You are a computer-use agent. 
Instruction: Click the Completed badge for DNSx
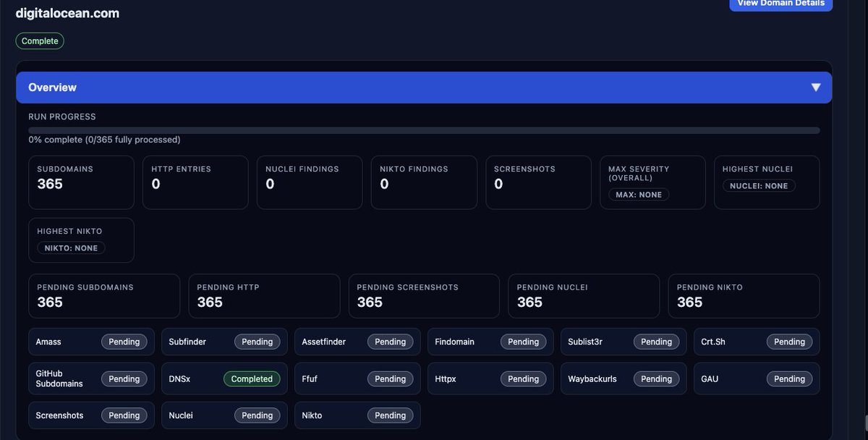(x=252, y=378)
